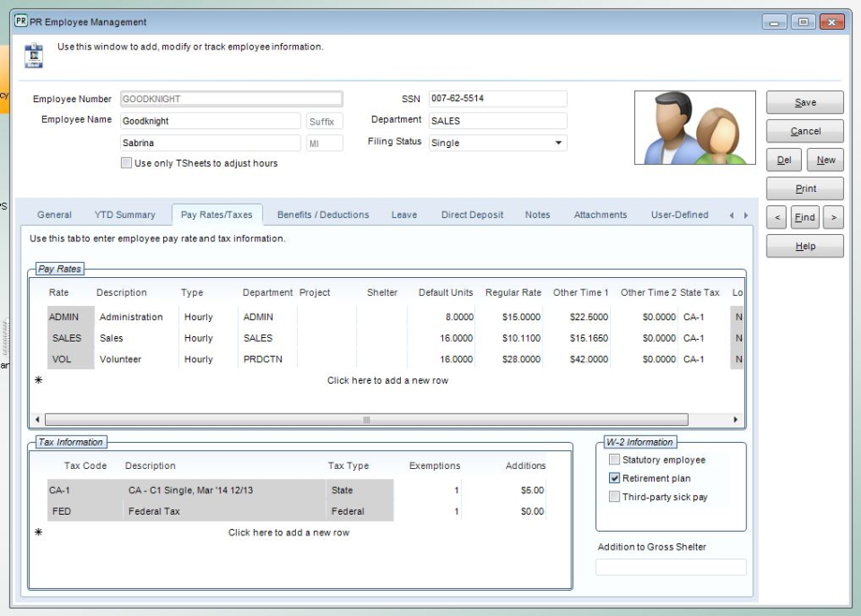Click 'Click here to add a new row' in Pay Rates
The height and width of the screenshot is (616, 861).
387,380
